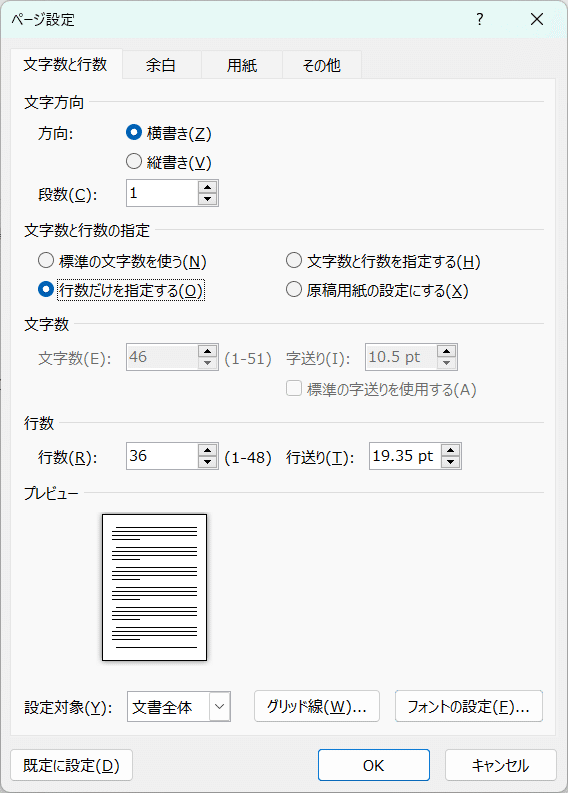This screenshot has height=793, width=568.
Task: Click the 文字方向 section heading
Action: pyautogui.click(x=54, y=103)
